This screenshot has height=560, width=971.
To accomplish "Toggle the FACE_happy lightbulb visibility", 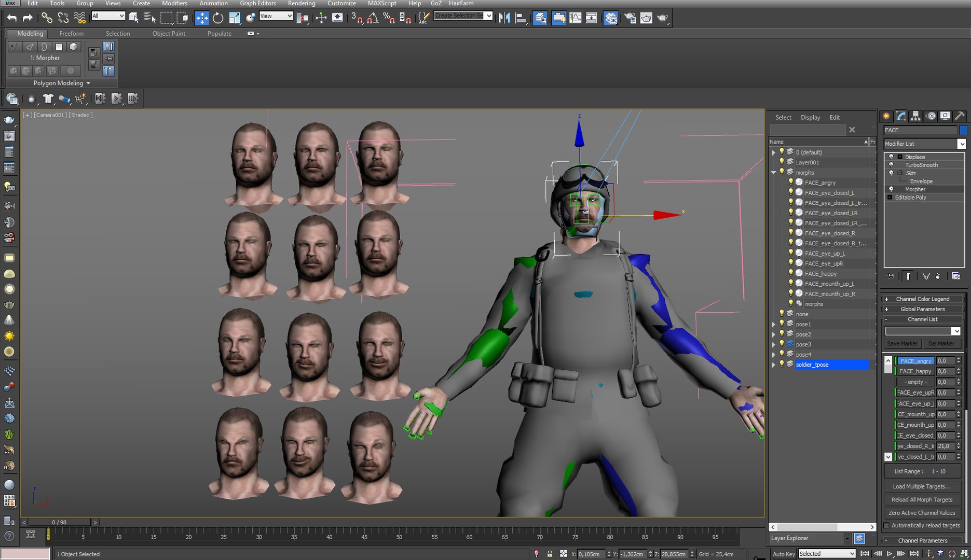I will point(791,273).
